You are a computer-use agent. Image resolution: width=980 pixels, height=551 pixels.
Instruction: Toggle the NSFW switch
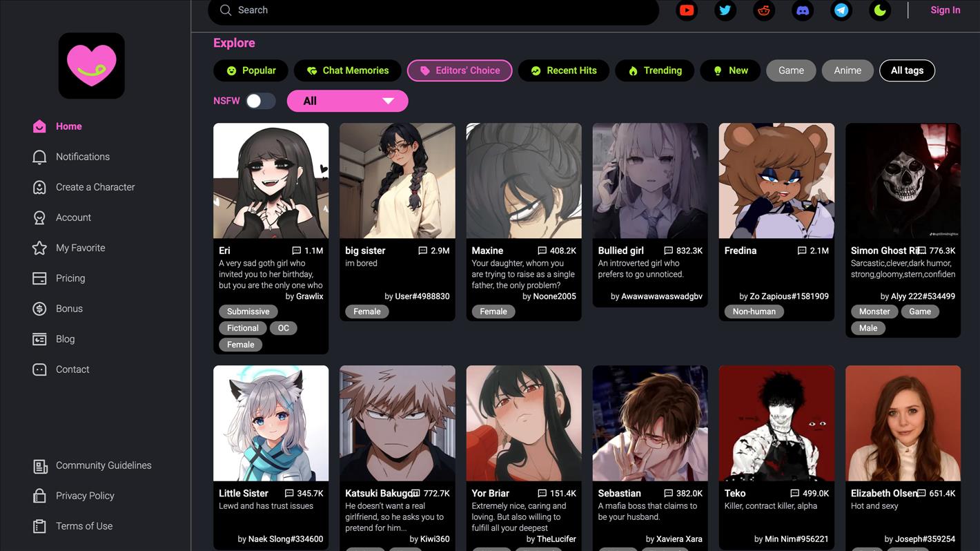pos(261,101)
